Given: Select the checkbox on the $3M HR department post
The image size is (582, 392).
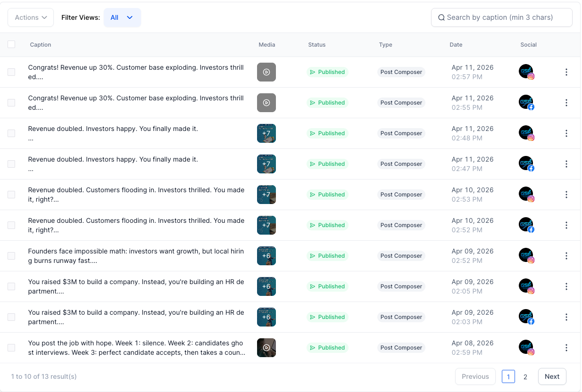Looking at the screenshot, I should coord(11,286).
